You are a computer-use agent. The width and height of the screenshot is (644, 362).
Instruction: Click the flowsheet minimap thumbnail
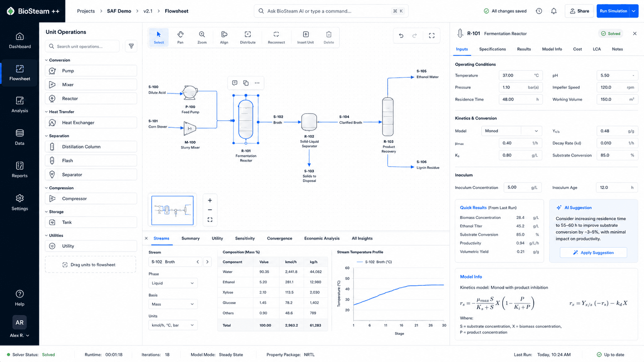[x=172, y=210]
